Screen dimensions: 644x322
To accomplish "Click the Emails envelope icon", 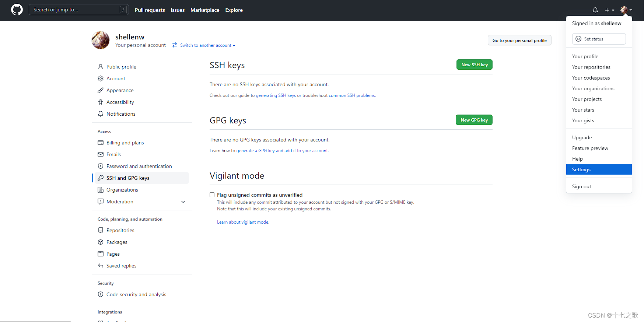I will click(101, 154).
